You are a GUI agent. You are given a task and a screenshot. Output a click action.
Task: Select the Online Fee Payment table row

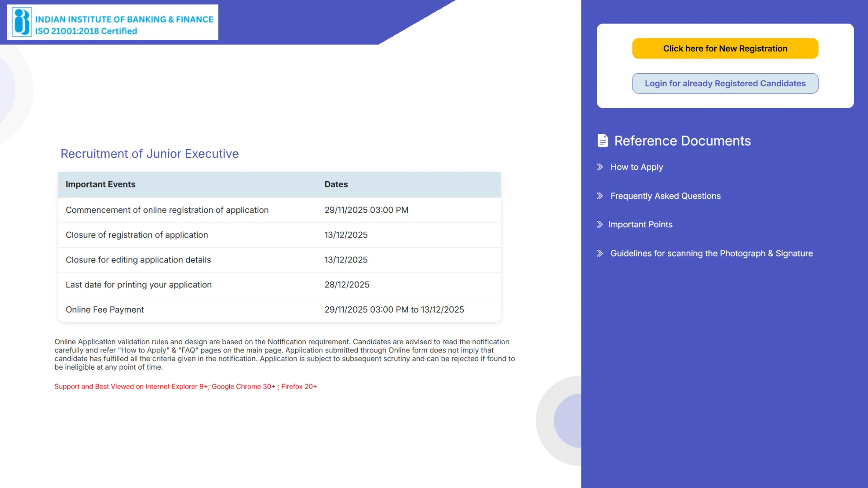pyautogui.click(x=279, y=310)
